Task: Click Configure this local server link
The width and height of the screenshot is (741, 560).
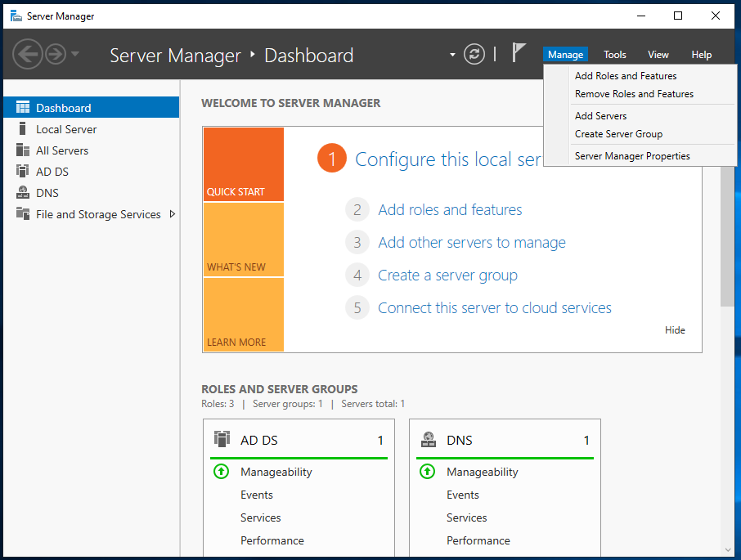Action: coord(448,159)
